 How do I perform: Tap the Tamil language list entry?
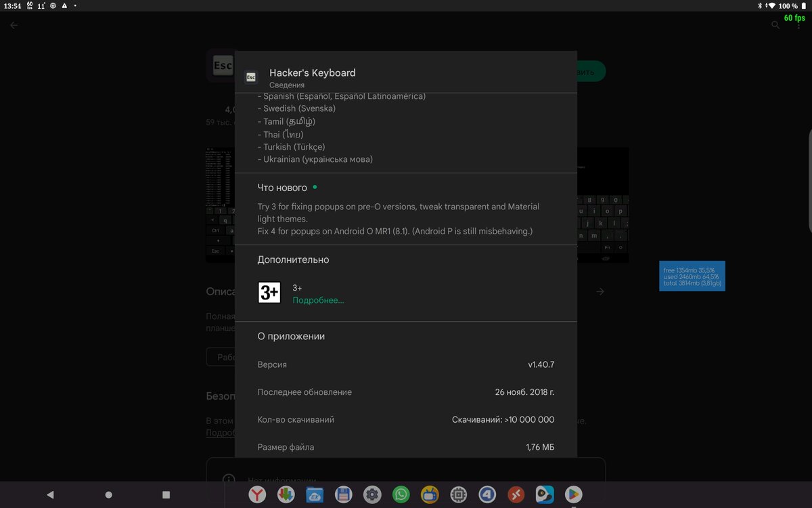click(x=287, y=121)
